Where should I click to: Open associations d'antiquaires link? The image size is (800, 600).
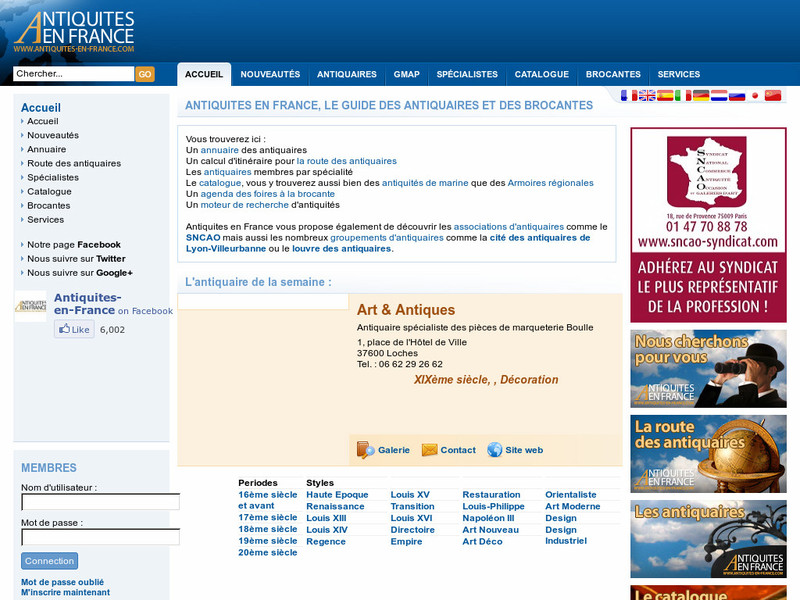tap(509, 227)
